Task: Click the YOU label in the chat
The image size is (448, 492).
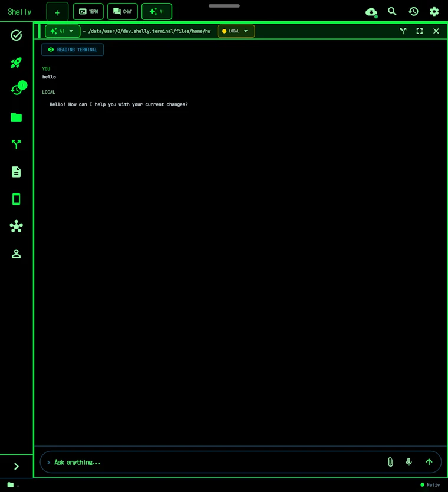Action: coord(46,68)
